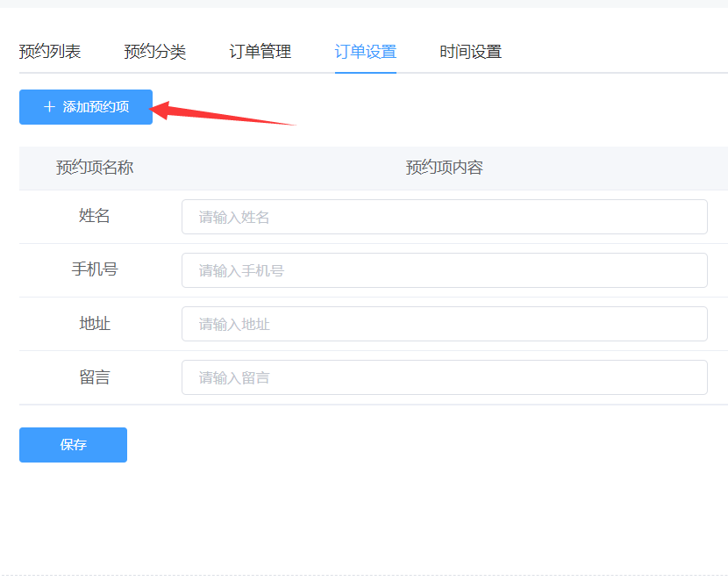Focus the 请输入姓名 input field
Image resolution: width=728 pixels, height=581 pixels.
pos(444,217)
